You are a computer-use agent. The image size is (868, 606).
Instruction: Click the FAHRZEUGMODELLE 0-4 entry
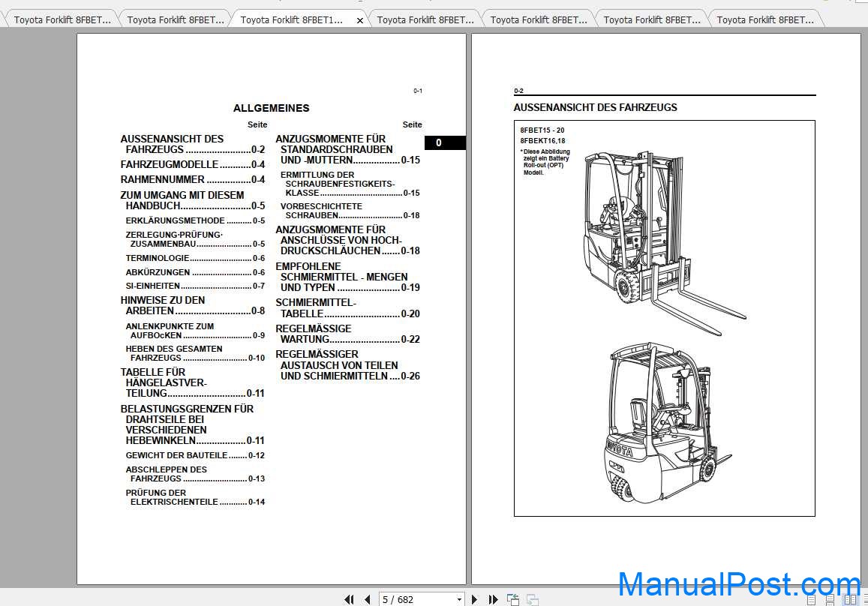click(193, 164)
